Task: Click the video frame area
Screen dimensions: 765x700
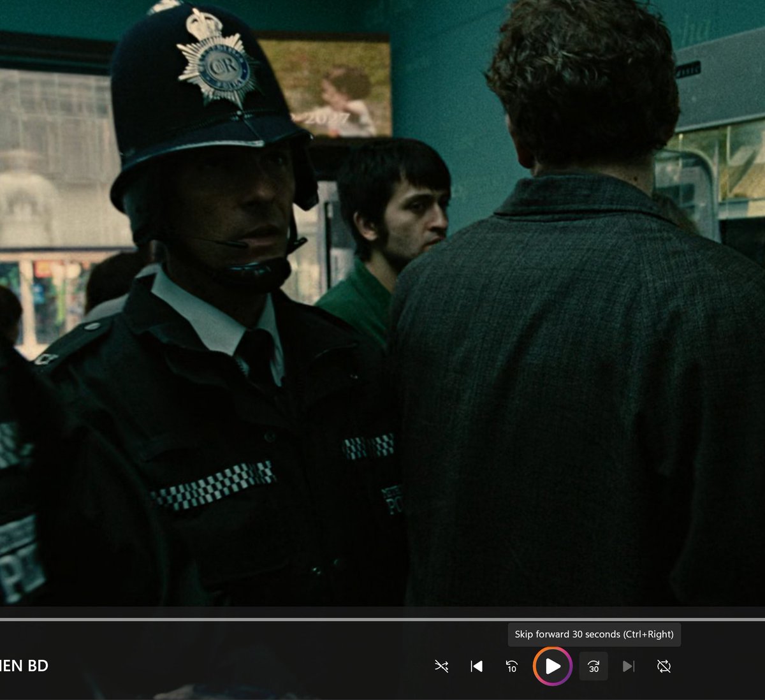Action: 382,303
